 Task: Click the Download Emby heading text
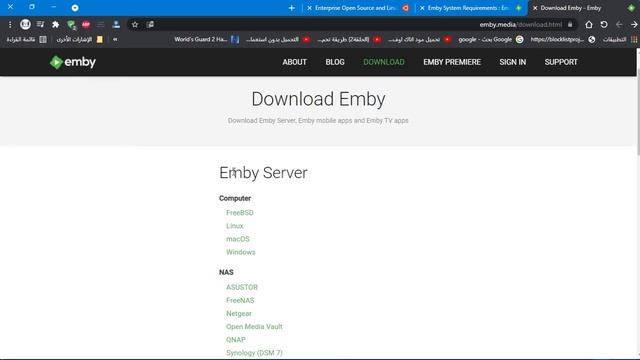click(318, 99)
